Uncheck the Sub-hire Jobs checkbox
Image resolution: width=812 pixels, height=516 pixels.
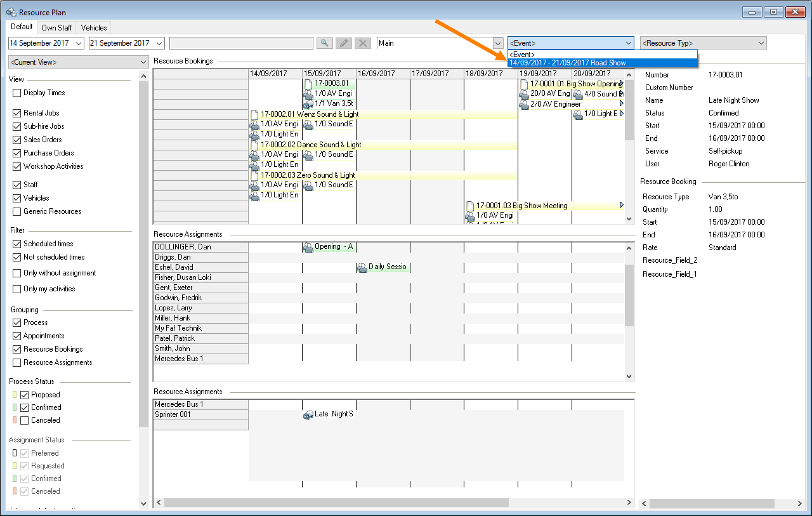[17, 126]
